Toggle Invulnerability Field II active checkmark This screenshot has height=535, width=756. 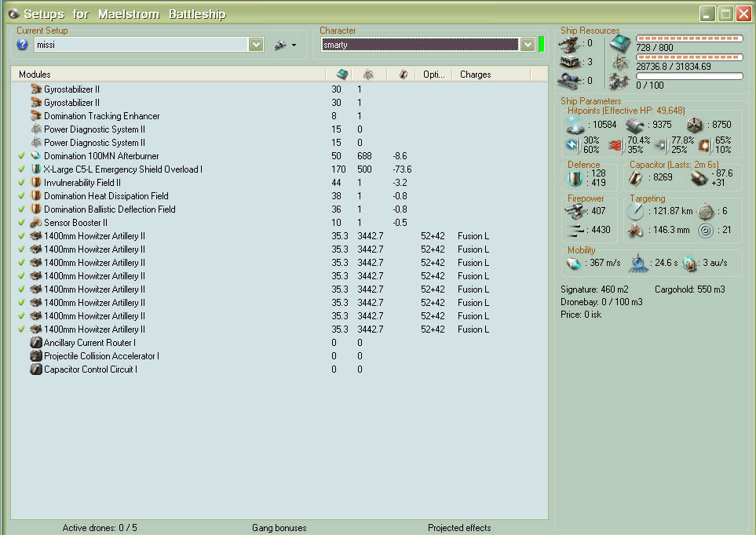pos(21,183)
